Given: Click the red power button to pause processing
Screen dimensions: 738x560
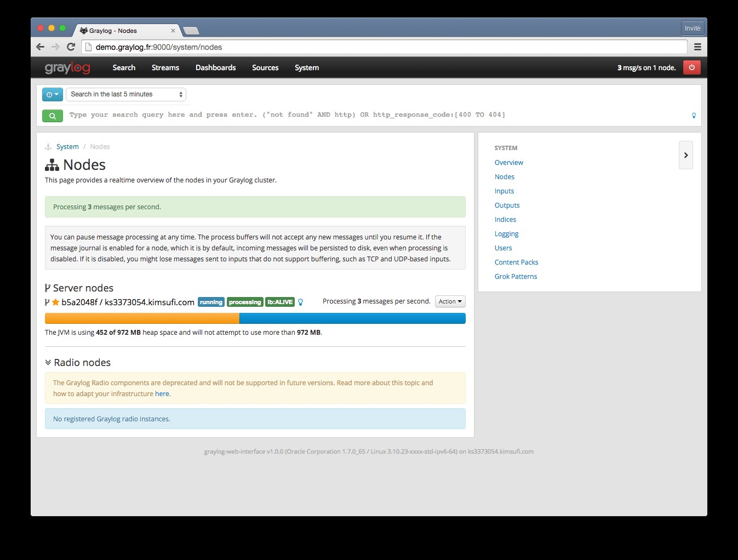Looking at the screenshot, I should (692, 67).
